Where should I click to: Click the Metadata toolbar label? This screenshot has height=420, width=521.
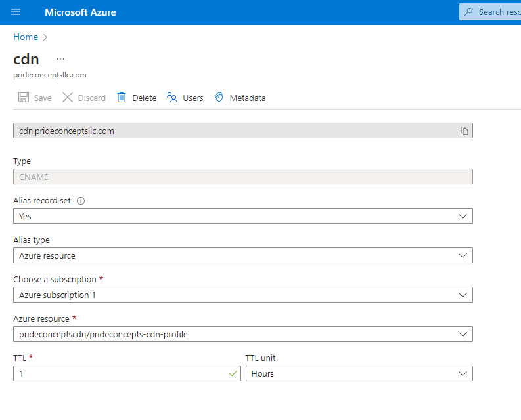click(x=248, y=98)
